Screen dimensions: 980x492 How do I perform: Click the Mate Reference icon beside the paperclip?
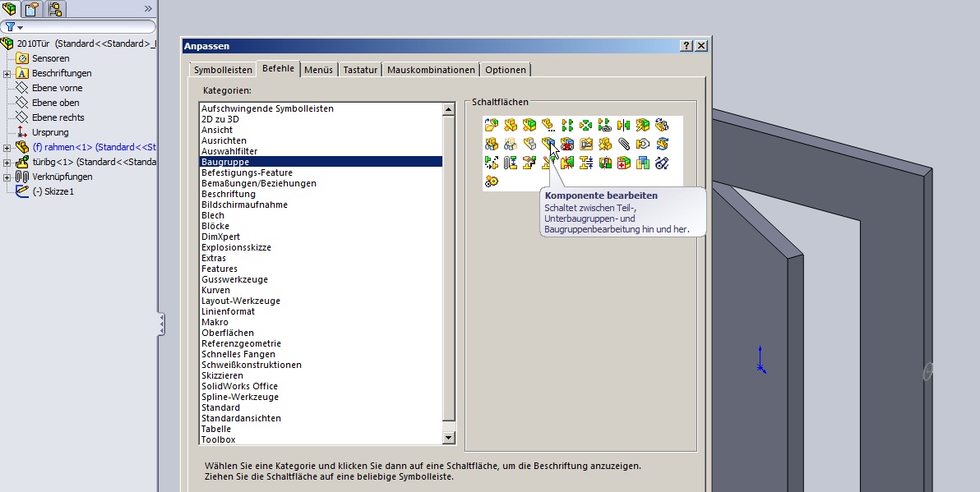[642, 145]
